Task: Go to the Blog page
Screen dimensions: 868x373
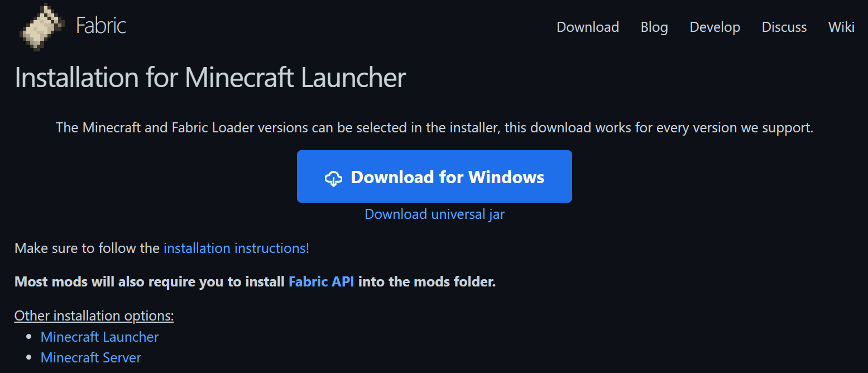Action: 654,27
